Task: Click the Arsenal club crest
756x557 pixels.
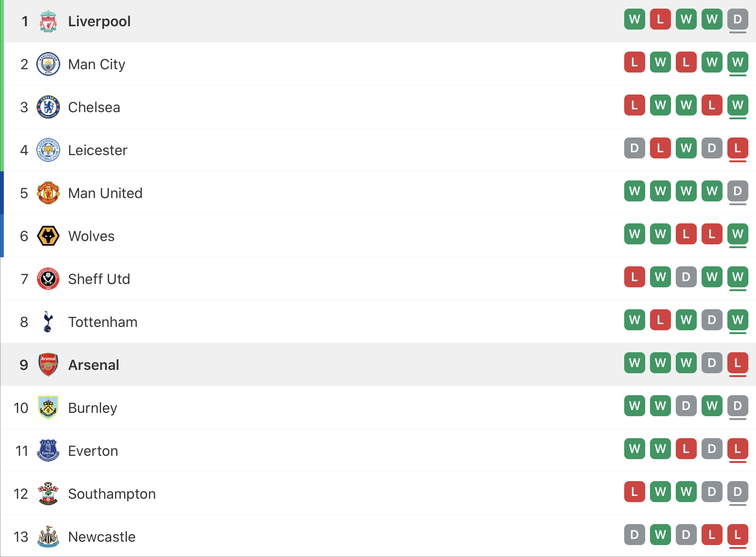Action: point(48,365)
